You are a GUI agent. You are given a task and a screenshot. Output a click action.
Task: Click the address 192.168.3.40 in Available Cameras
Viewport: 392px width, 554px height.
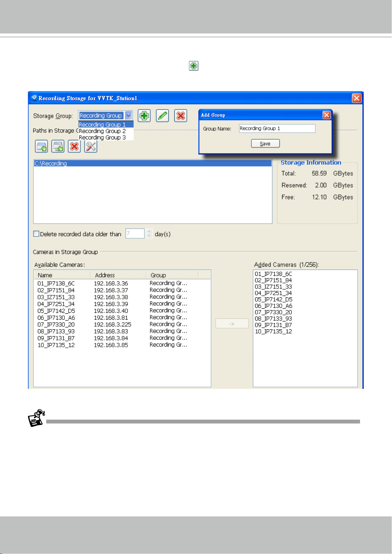pyautogui.click(x=111, y=311)
